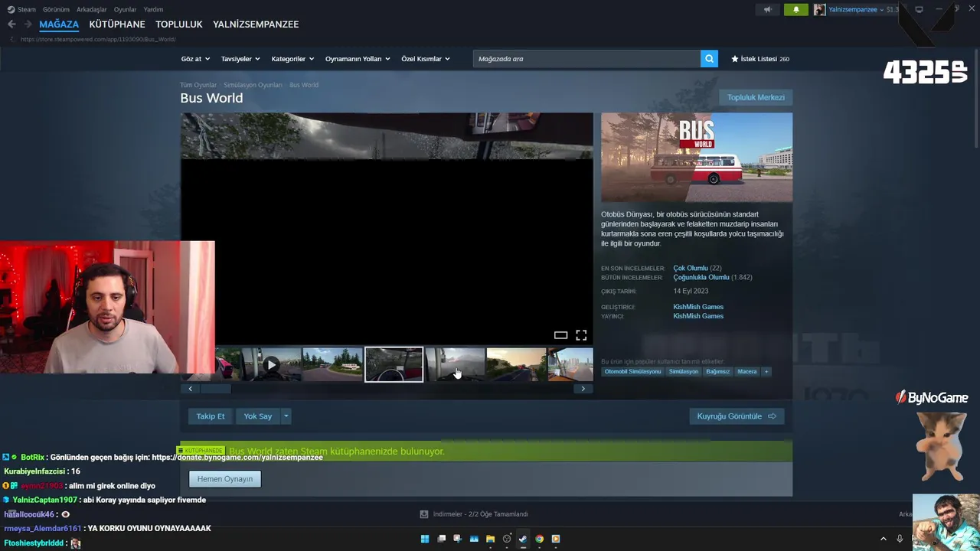
Task: Open the Oyunlar menu
Action: click(125, 10)
